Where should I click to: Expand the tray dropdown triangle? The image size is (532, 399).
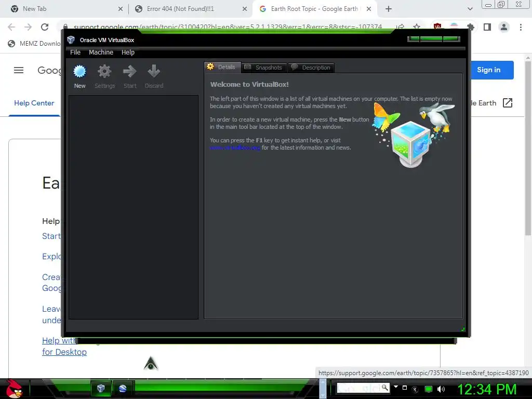point(395,387)
